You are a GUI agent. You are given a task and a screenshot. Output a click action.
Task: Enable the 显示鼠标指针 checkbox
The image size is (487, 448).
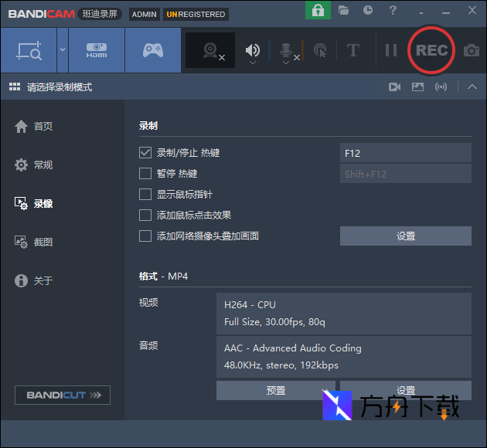point(145,195)
